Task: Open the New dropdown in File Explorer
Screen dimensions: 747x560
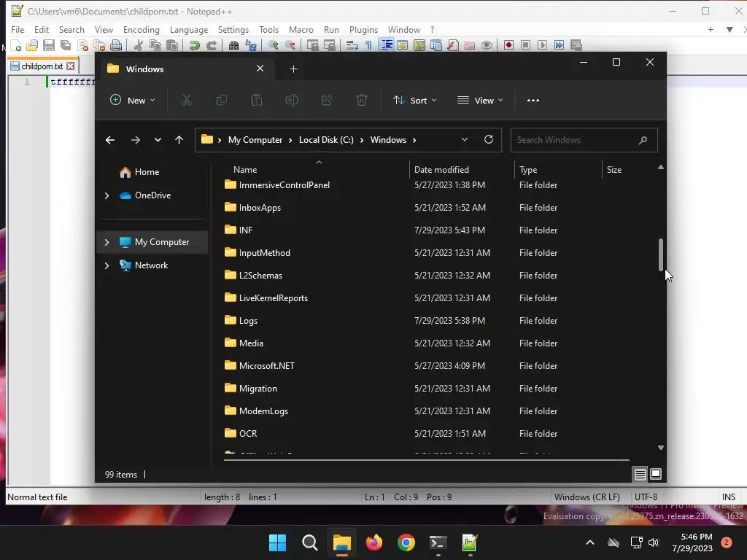Action: coord(133,101)
